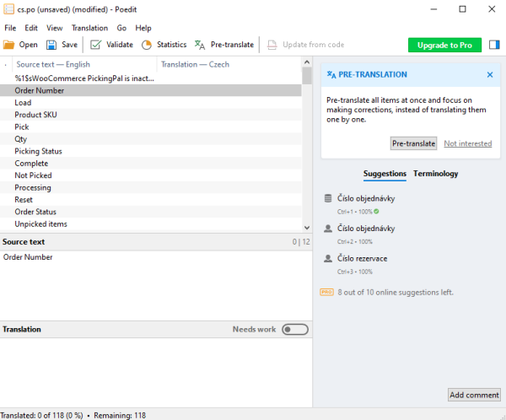Click the scroll down arrow of string list
This screenshot has width=506, height=420.
point(307,226)
